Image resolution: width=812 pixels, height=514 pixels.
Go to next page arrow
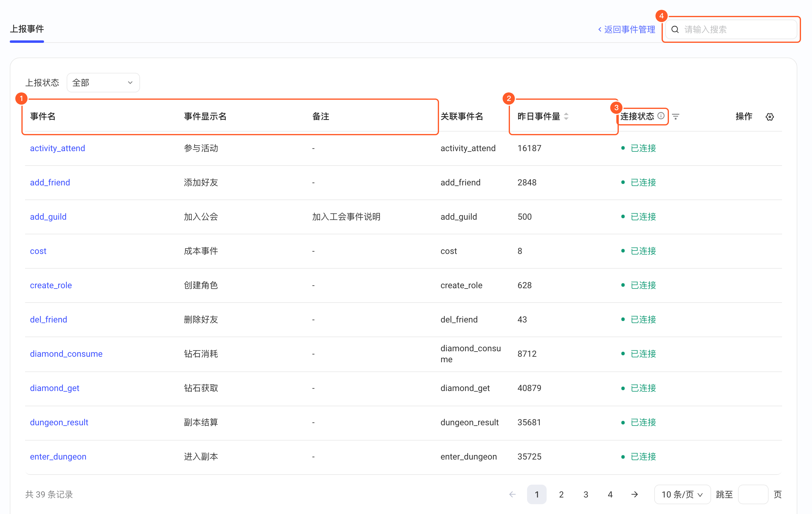coord(634,494)
